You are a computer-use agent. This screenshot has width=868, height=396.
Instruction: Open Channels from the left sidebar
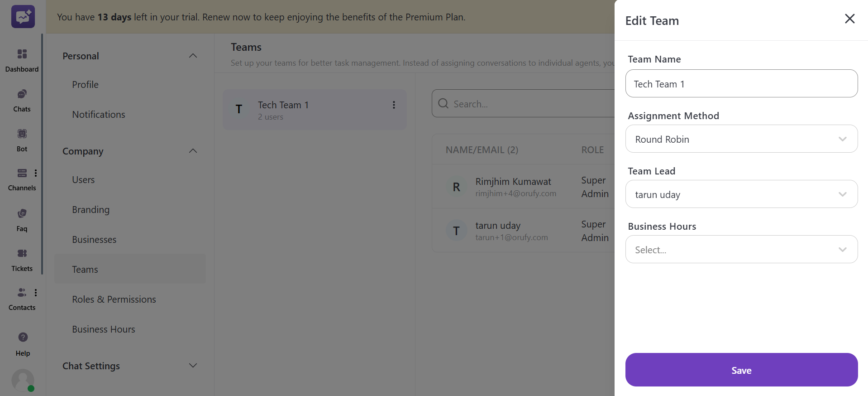pyautogui.click(x=22, y=173)
